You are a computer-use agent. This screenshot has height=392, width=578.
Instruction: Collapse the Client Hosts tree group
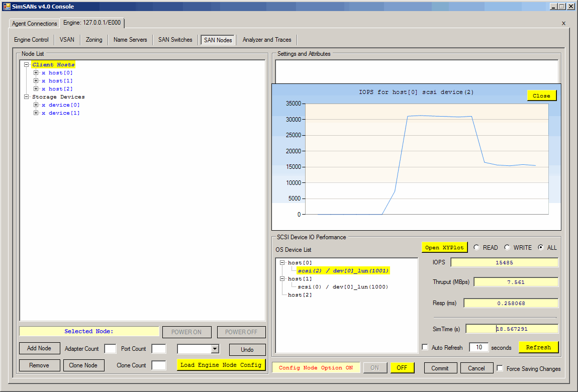point(27,65)
